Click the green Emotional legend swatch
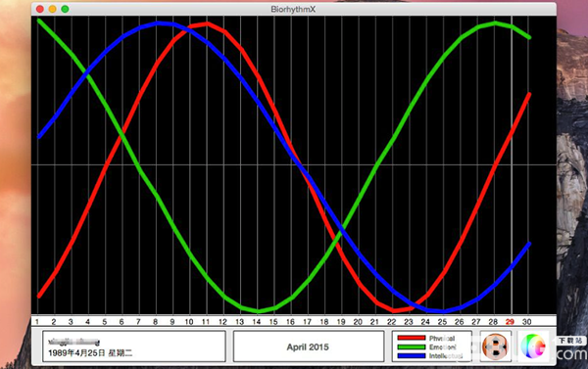The width and height of the screenshot is (588, 369). coord(412,346)
